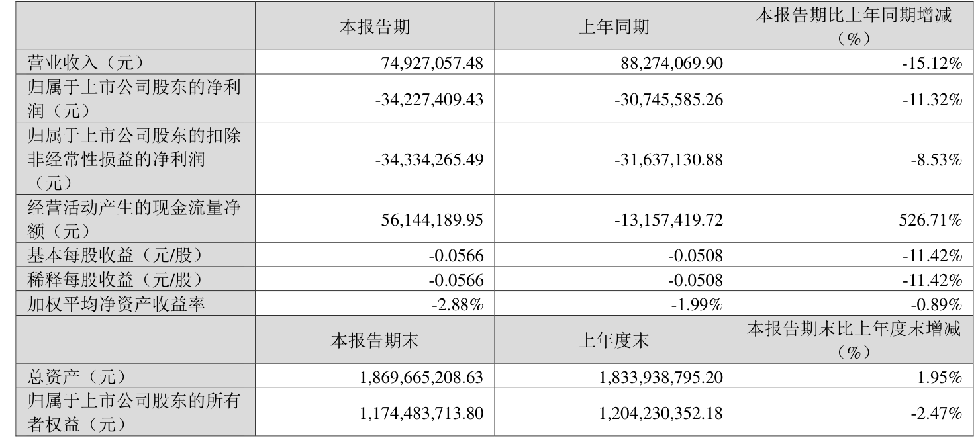Image resolution: width=980 pixels, height=442 pixels.
Task: Click the 稀释每股收益（元/股） label
Action: pos(112,280)
